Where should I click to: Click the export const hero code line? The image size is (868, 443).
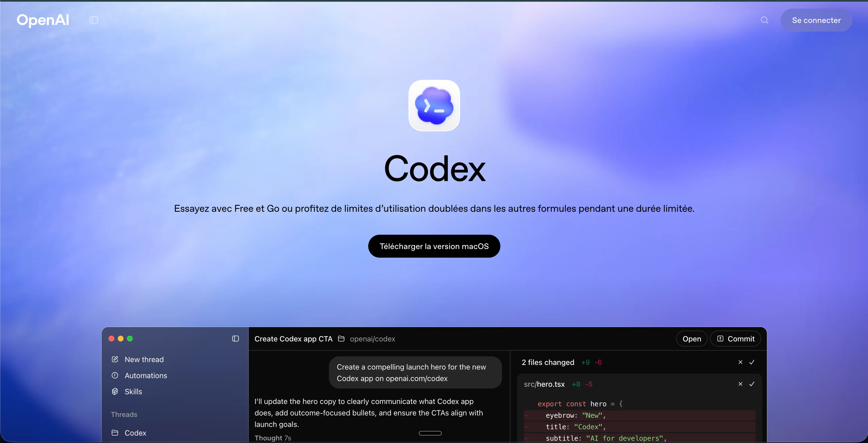(580, 404)
